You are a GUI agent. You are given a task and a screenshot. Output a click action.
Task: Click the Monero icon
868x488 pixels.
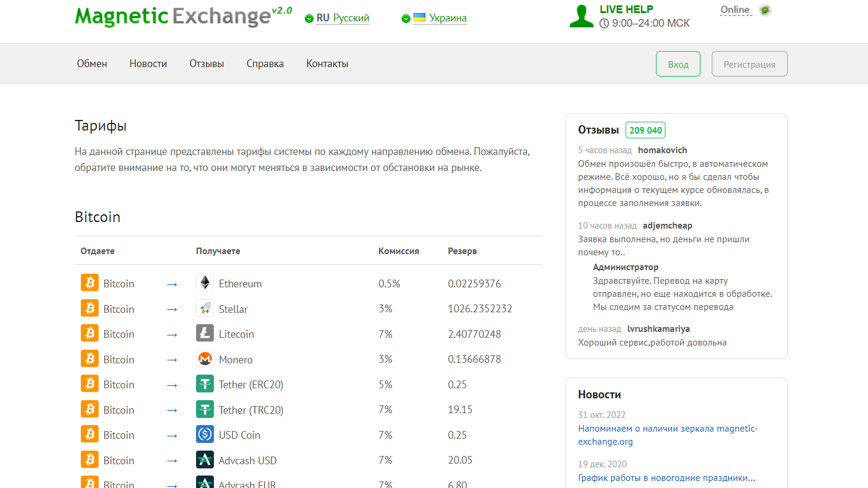(205, 359)
